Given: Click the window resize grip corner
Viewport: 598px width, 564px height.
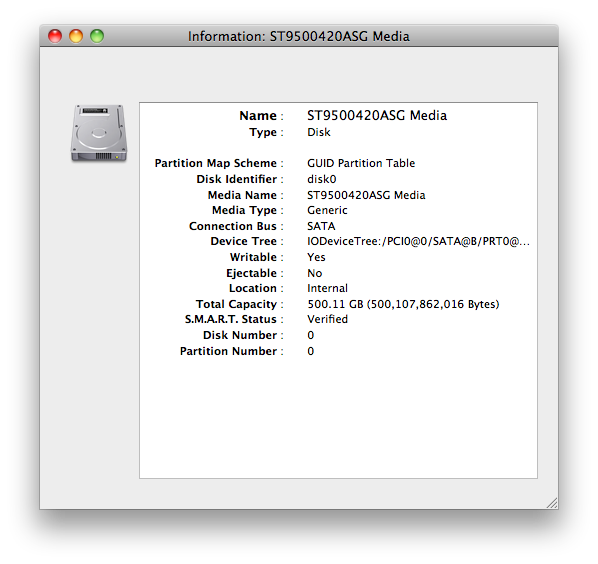Looking at the screenshot, I should pos(552,503).
